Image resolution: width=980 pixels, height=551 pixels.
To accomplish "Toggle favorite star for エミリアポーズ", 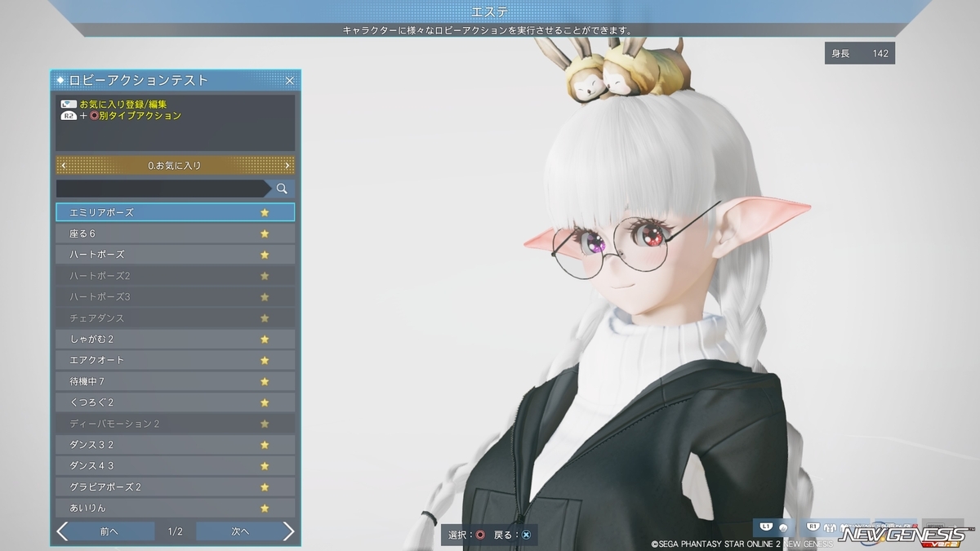I will coord(265,212).
